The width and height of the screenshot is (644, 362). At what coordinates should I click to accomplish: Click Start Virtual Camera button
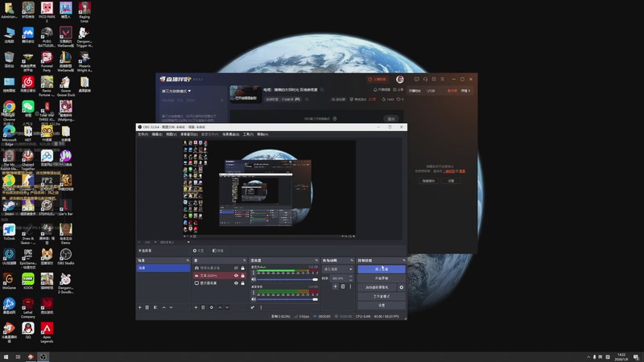point(377,287)
